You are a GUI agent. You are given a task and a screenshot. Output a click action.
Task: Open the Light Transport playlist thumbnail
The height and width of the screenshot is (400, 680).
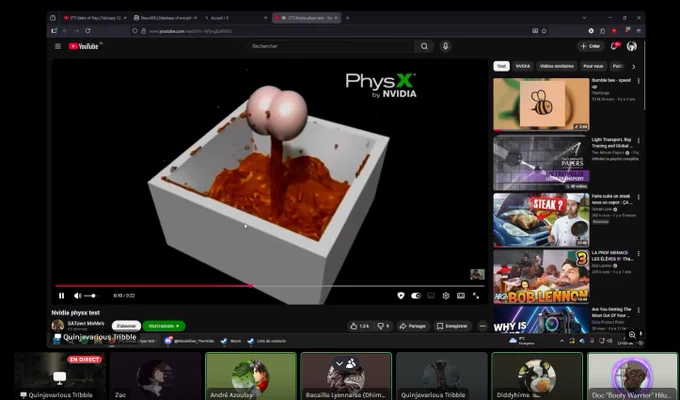[541, 163]
